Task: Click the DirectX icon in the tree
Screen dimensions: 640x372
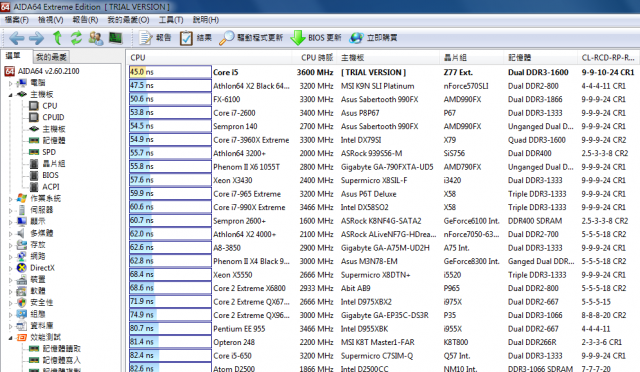Action: point(22,268)
